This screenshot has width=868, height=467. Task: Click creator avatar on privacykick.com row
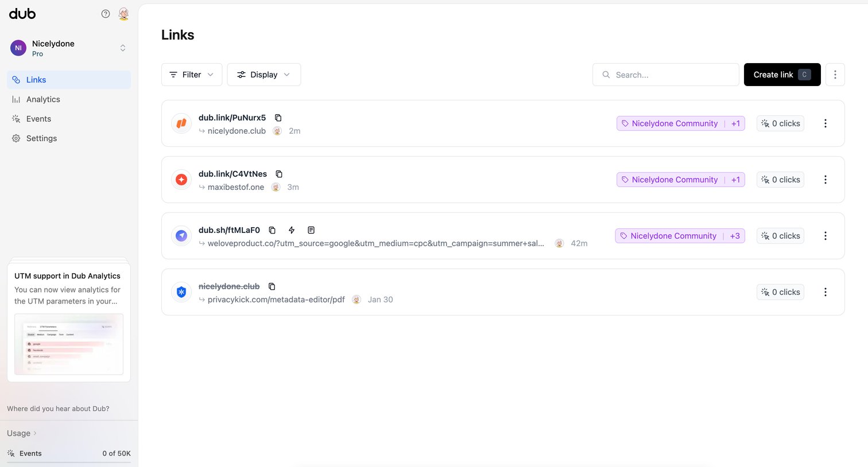click(356, 299)
